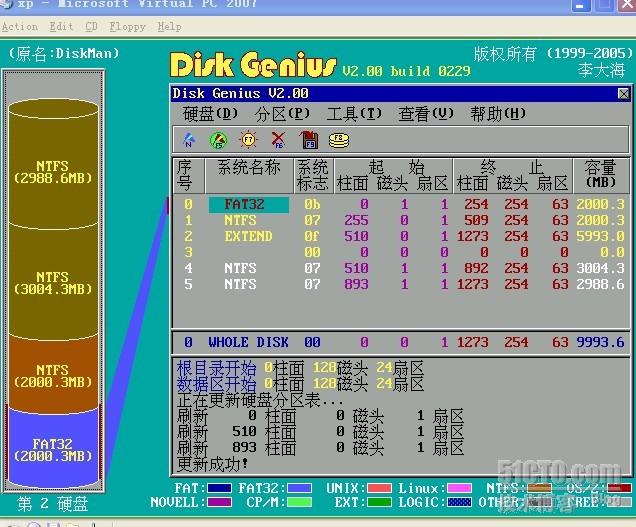Image resolution: width=636 pixels, height=527 pixels.
Task: Click the green F5 toolbar icon
Action: (x=218, y=140)
